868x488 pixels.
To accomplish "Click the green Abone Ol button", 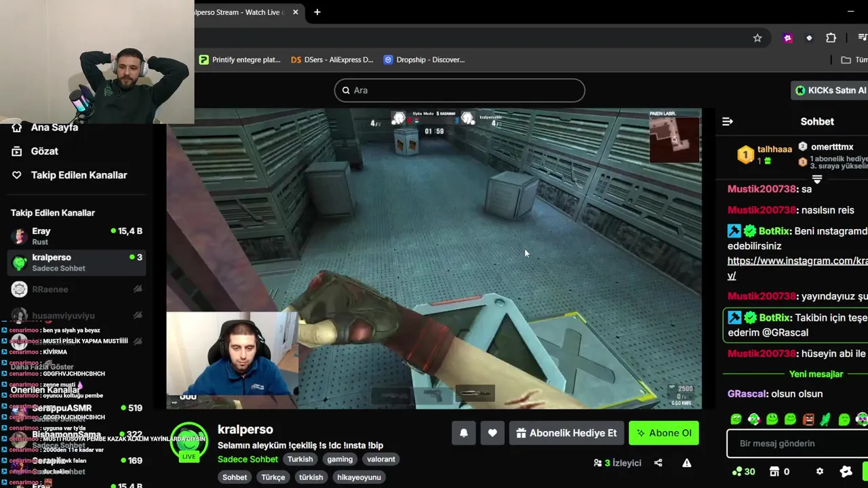I will (x=664, y=433).
